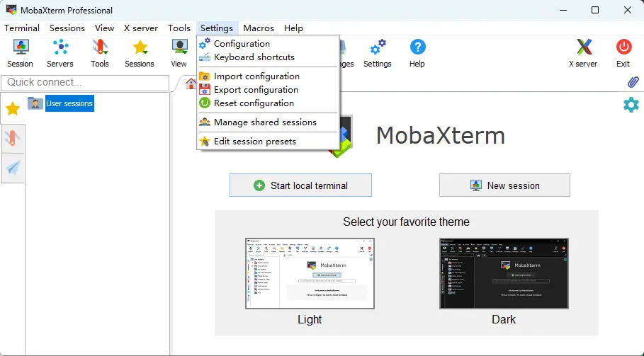This screenshot has height=356, width=644.
Task: Click 'Select your favorite theme' text
Action: click(x=406, y=222)
